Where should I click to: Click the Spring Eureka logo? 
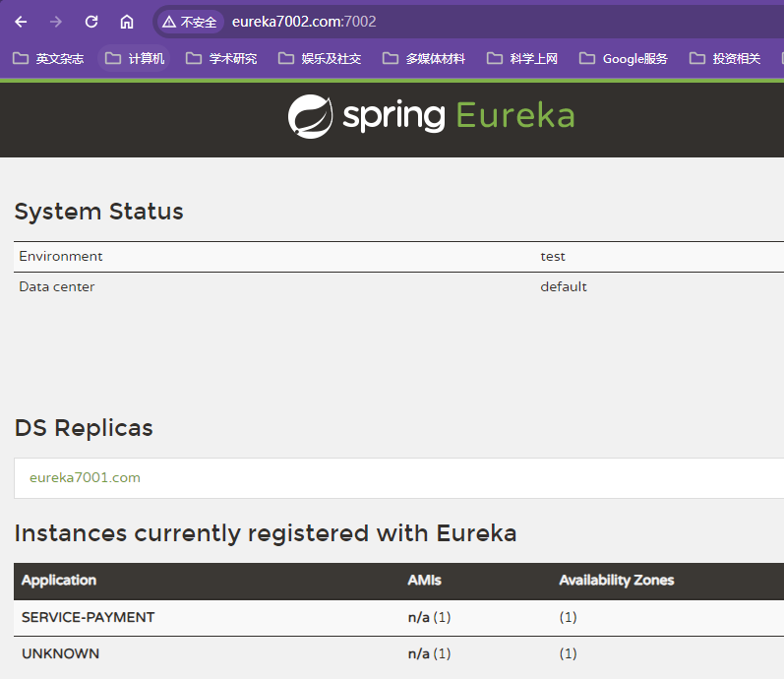[431, 116]
